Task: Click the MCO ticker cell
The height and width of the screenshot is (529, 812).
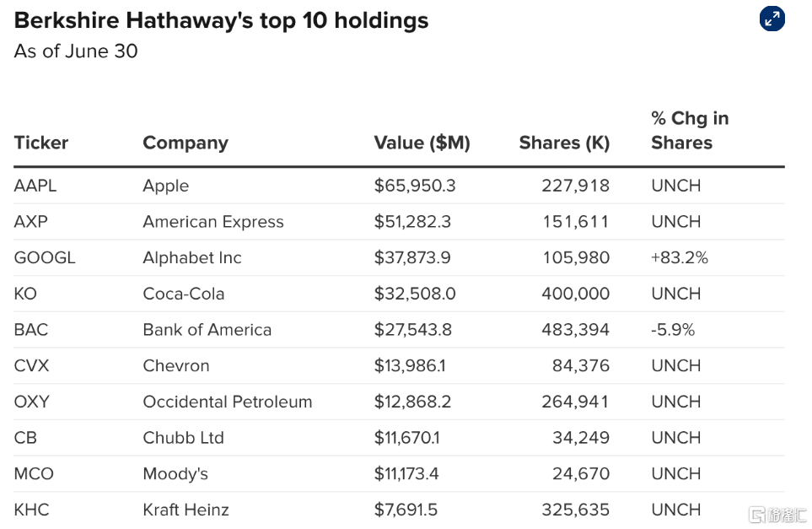Action: [x=34, y=473]
